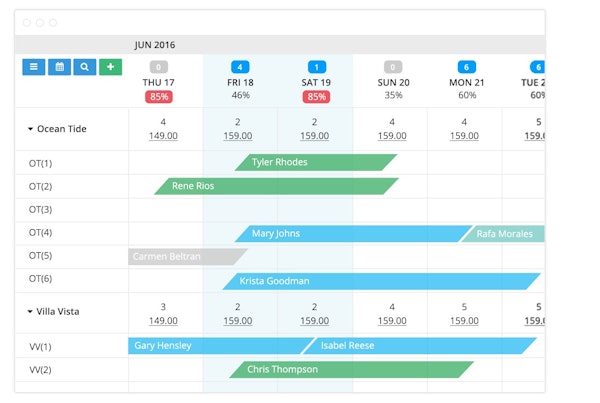The height and width of the screenshot is (403, 600).
Task: Select the THU 17 column header
Action: [158, 82]
